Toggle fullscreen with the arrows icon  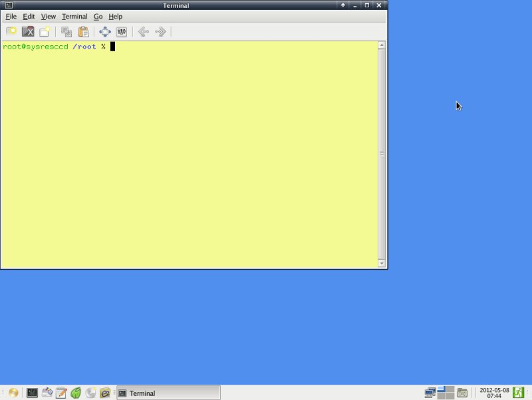(105, 31)
